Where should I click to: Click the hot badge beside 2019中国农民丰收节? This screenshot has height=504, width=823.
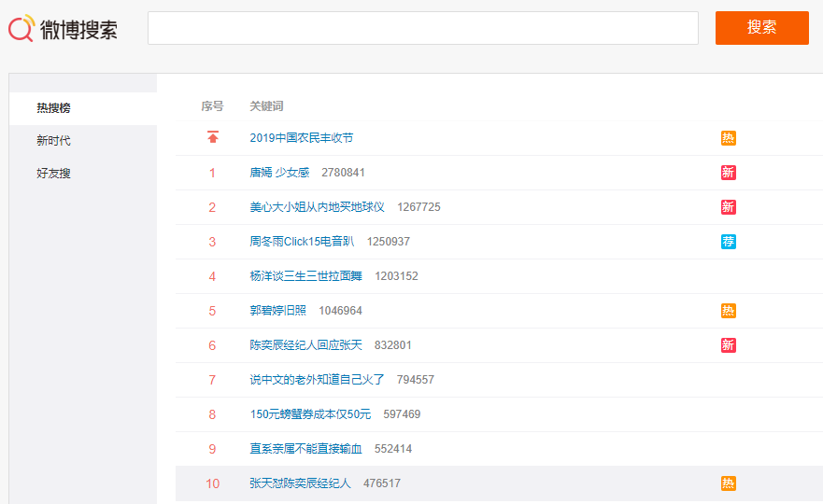(x=728, y=138)
